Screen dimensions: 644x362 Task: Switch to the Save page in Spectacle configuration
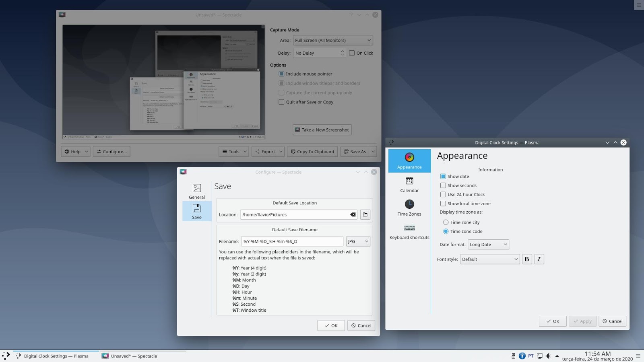coord(196,211)
